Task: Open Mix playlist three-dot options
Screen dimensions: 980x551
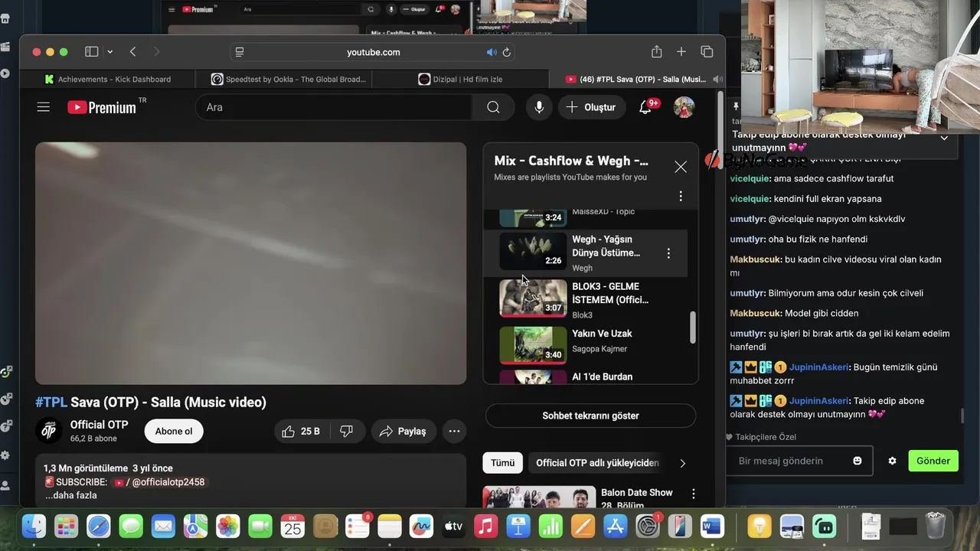Action: tap(681, 197)
